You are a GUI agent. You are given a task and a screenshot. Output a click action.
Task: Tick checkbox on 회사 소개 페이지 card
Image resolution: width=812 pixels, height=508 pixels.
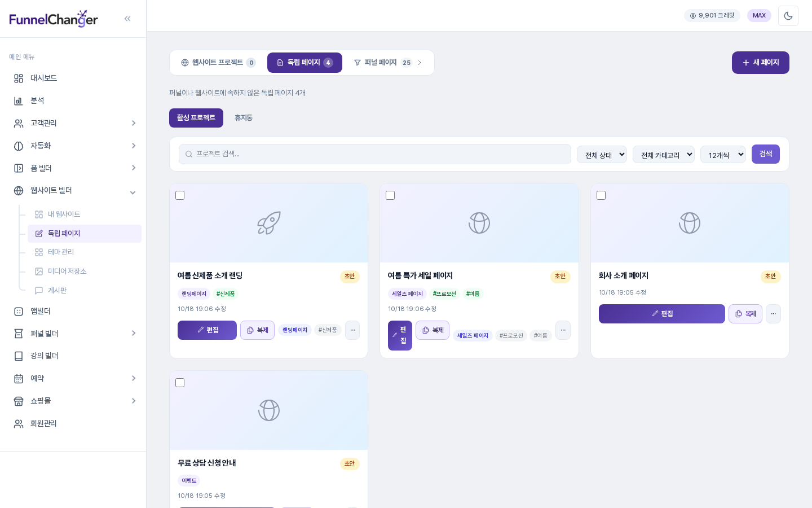(601, 195)
